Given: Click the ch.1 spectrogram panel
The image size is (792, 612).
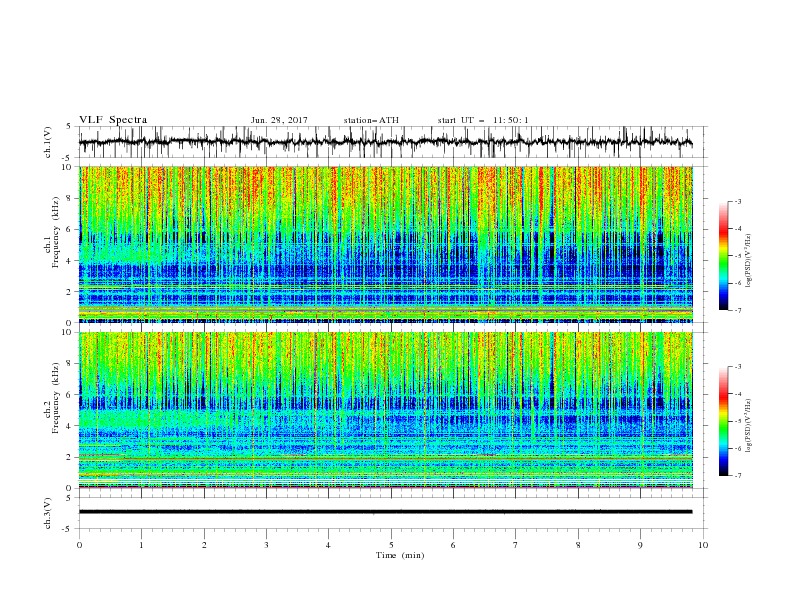Looking at the screenshot, I should [x=386, y=244].
